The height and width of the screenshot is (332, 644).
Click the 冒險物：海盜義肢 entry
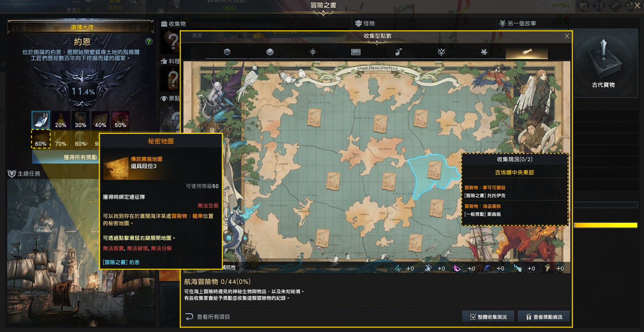pyautogui.click(x=482, y=206)
